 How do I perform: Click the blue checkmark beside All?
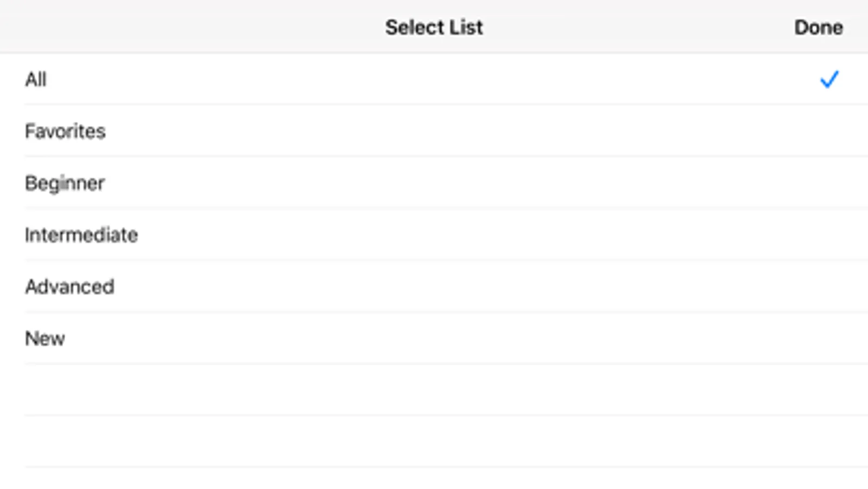click(829, 79)
